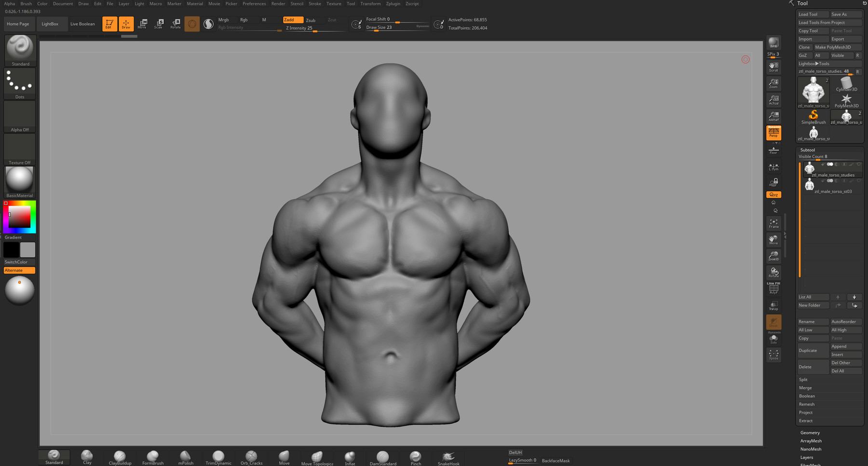Activate the Rotate gizmo button in top toolbar
The image size is (868, 466).
pos(176,24)
